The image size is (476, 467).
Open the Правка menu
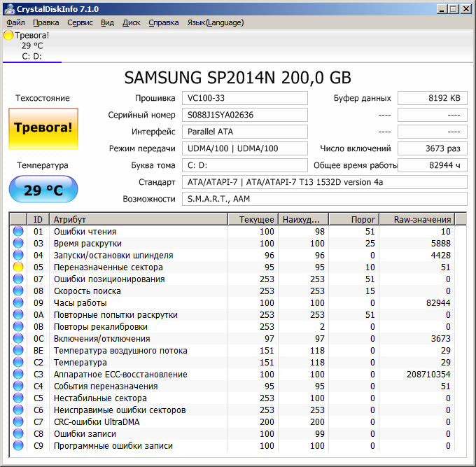tap(45, 23)
